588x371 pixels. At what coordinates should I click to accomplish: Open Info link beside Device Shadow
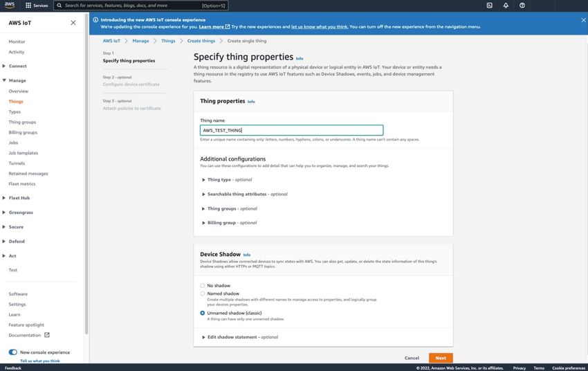pos(247,255)
